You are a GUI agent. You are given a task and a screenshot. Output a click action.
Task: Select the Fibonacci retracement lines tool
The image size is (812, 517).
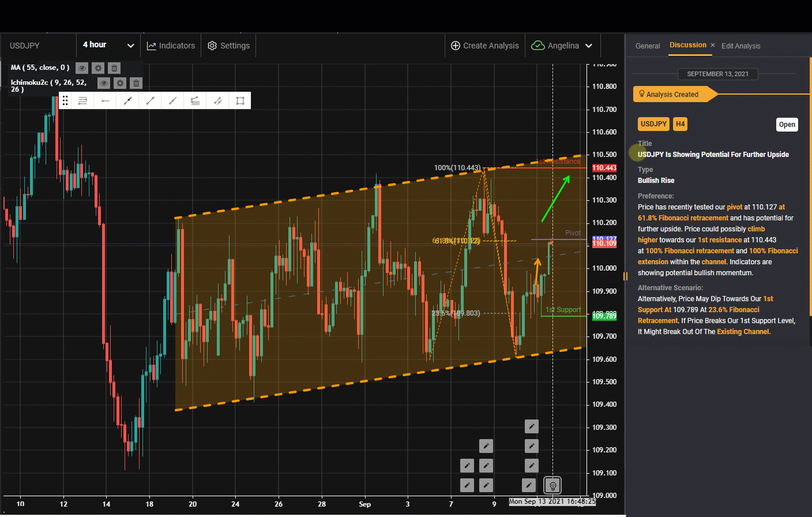[82, 101]
